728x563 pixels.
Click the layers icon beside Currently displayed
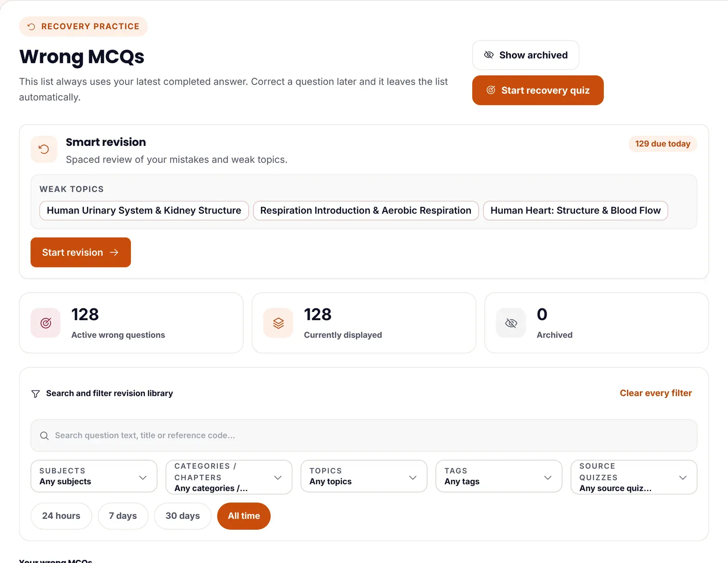pos(278,323)
